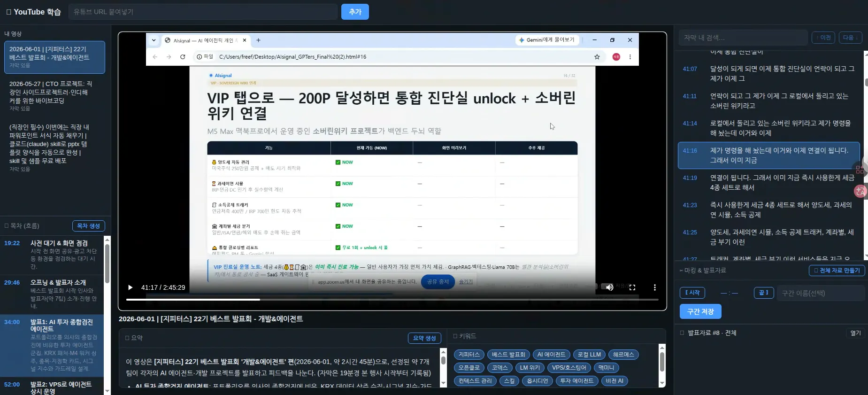The width and height of the screenshot is (868, 395).
Task: Click YouTube 학습 app title
Action: coord(34,12)
